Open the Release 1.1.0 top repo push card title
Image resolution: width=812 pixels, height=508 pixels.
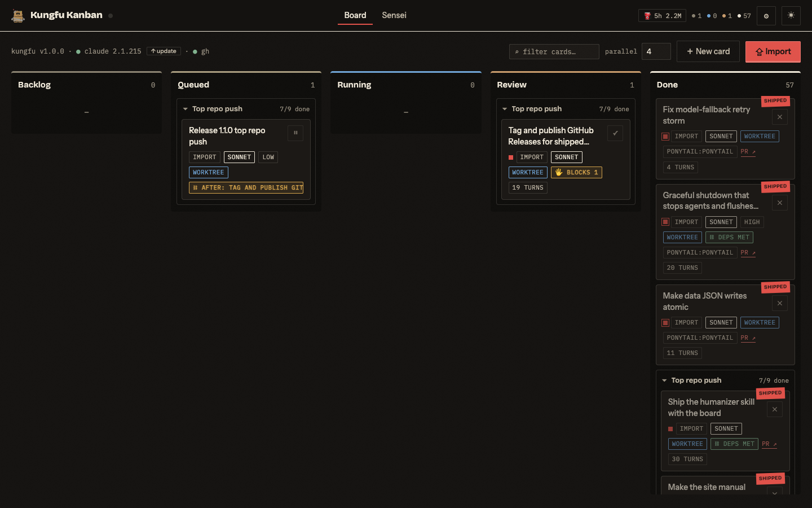click(x=227, y=136)
